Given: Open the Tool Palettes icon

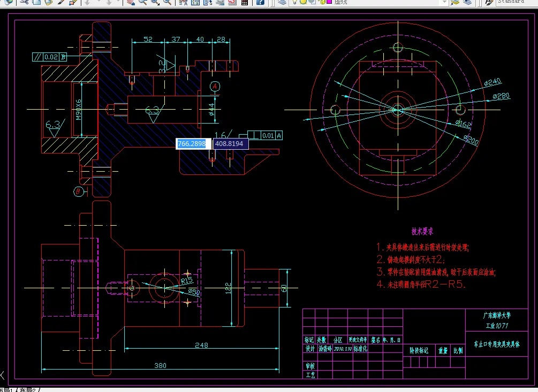Looking at the screenshot, I should 208,2.
